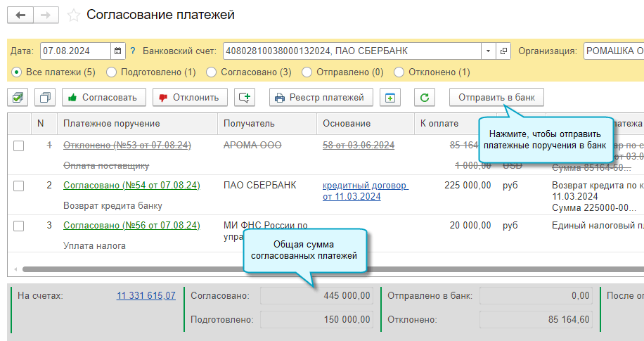Viewport: 644px width, 341px height.
Task: Sort by Получатель column header
Action: click(267, 124)
